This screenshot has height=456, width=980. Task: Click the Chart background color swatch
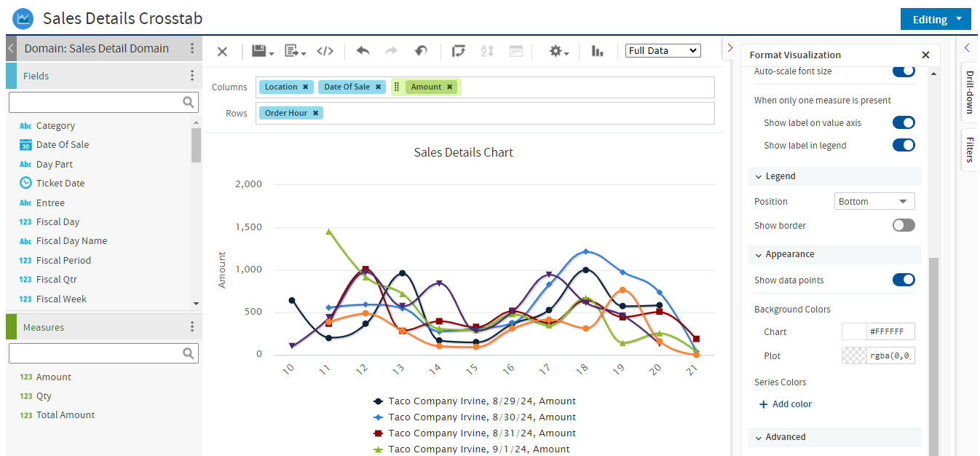point(854,331)
